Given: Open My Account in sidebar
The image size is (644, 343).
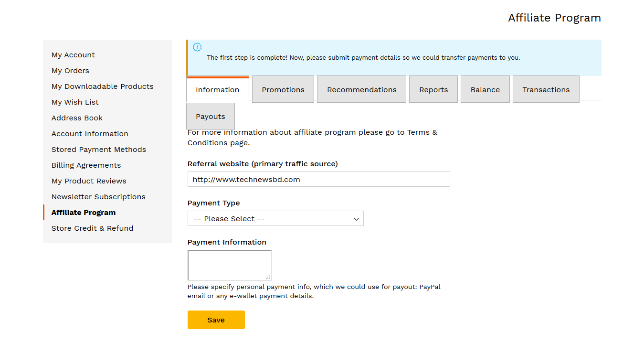Looking at the screenshot, I should (73, 55).
